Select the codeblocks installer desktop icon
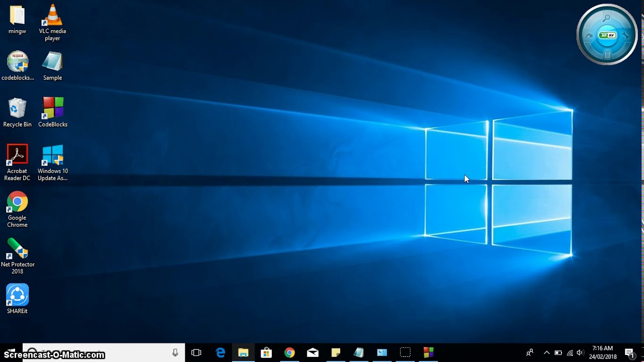The image size is (644, 362). 18,66
